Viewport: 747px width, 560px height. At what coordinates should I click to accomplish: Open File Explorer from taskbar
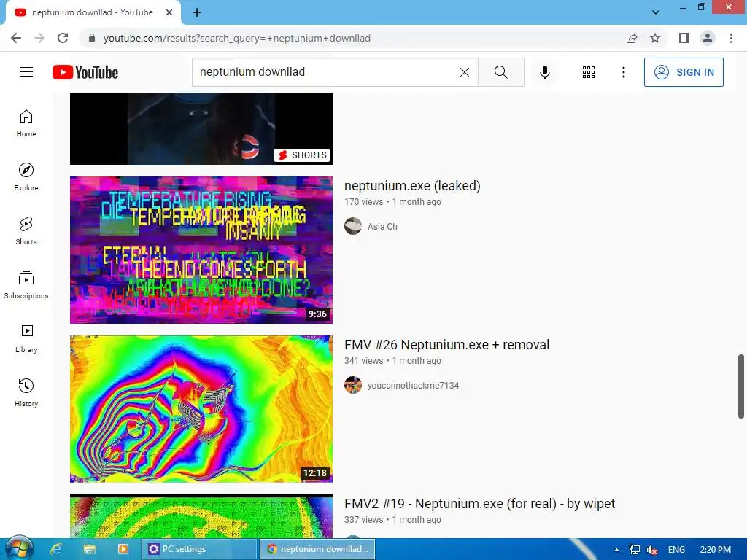pos(89,549)
